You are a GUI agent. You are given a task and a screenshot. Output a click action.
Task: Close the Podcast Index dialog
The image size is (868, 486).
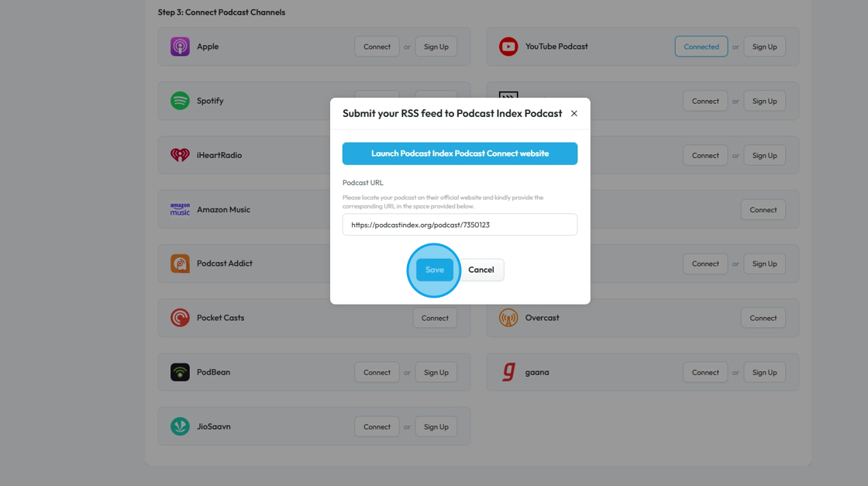[574, 113]
